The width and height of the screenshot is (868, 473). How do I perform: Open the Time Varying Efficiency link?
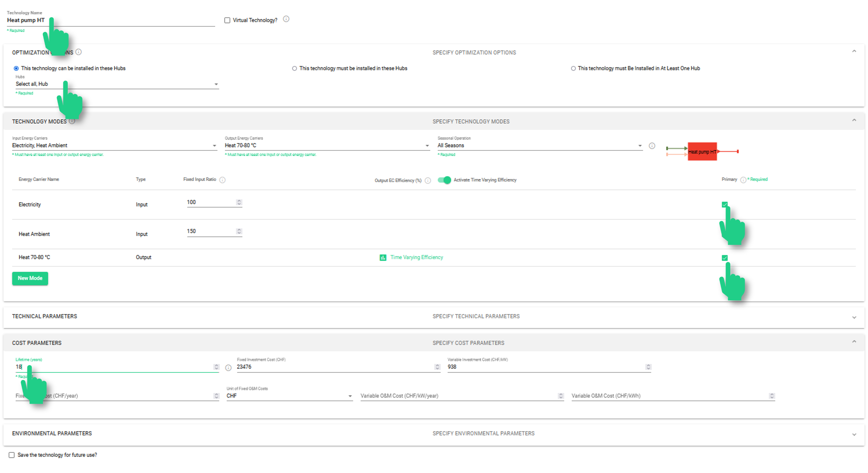click(416, 257)
